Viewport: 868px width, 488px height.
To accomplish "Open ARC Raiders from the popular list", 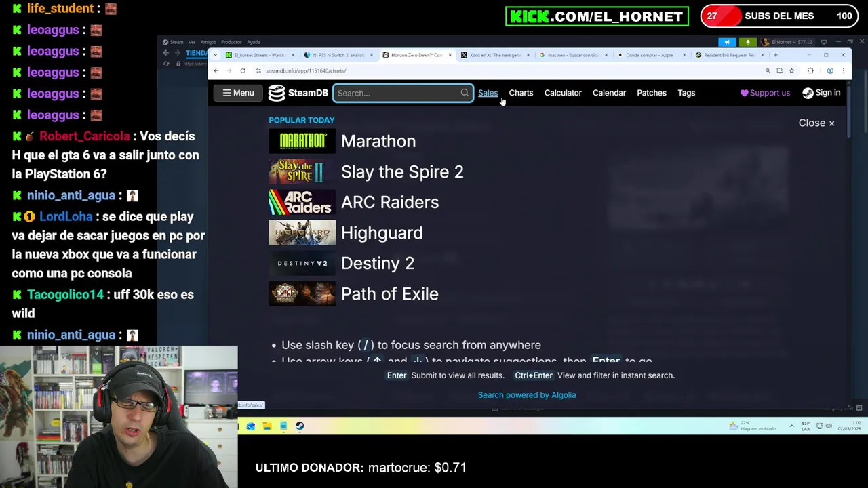I will coord(390,202).
